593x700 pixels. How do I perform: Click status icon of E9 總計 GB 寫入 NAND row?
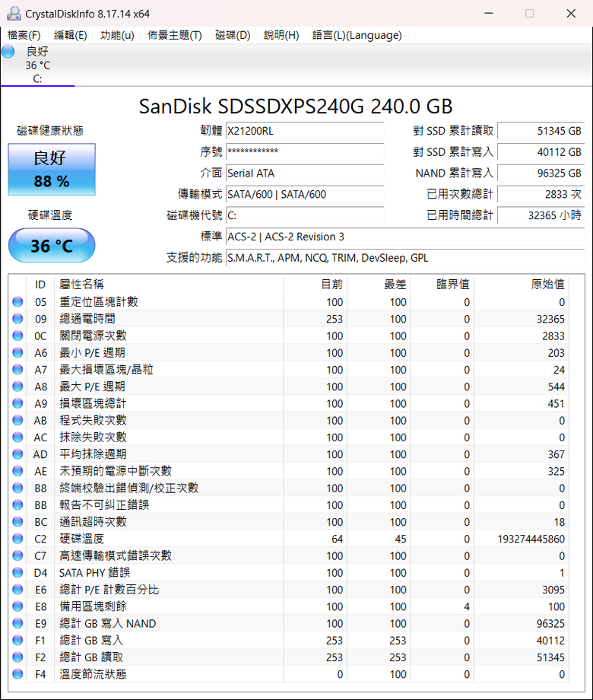[x=17, y=624]
